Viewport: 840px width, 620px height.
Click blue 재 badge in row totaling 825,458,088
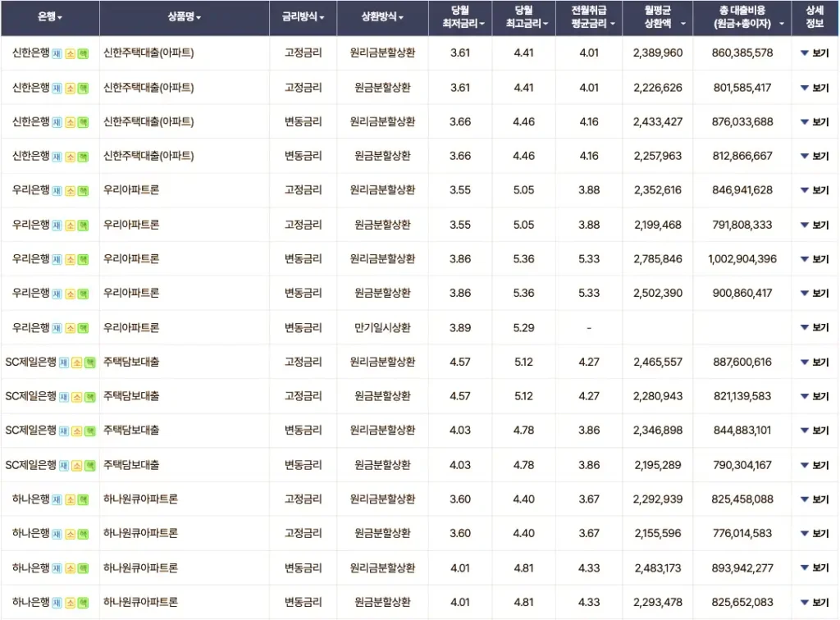coord(57,500)
